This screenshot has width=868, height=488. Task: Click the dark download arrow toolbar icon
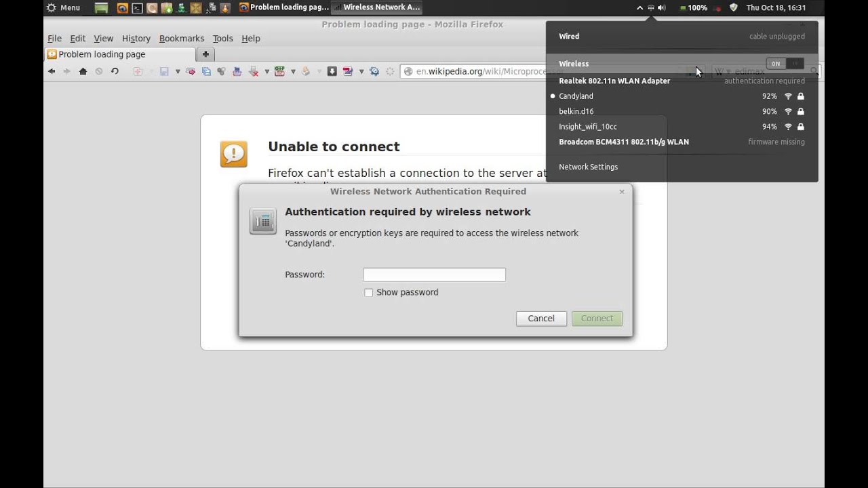[332, 71]
